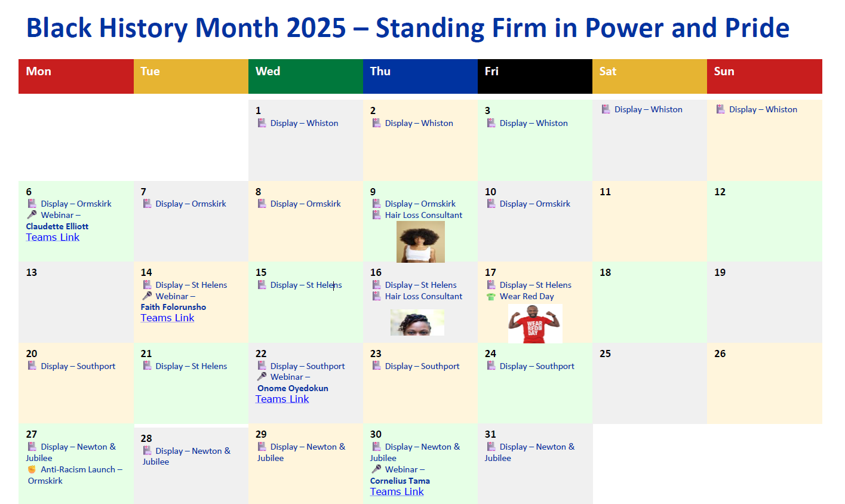The image size is (845, 504).
Task: Click the green Wed column header
Action: point(305,76)
